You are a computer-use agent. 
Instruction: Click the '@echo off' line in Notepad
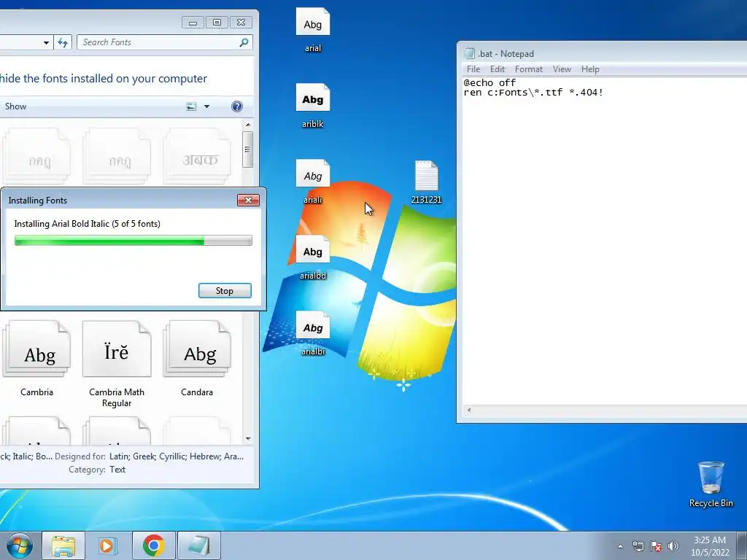pyautogui.click(x=489, y=83)
